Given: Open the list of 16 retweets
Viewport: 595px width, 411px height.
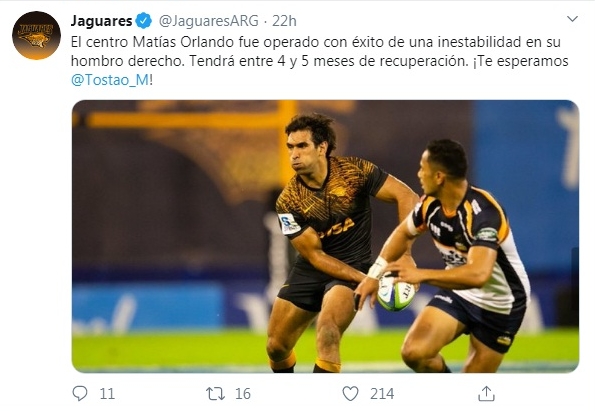Looking at the screenshot, I should pyautogui.click(x=243, y=394).
